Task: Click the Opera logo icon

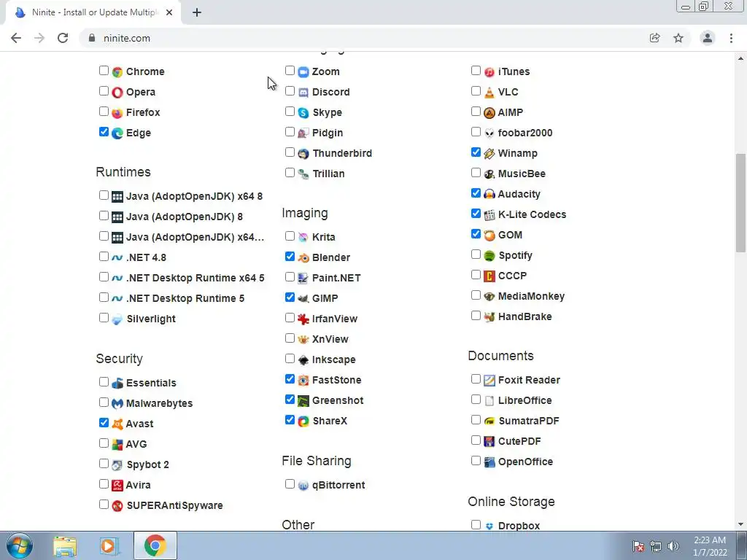Action: 117,93
